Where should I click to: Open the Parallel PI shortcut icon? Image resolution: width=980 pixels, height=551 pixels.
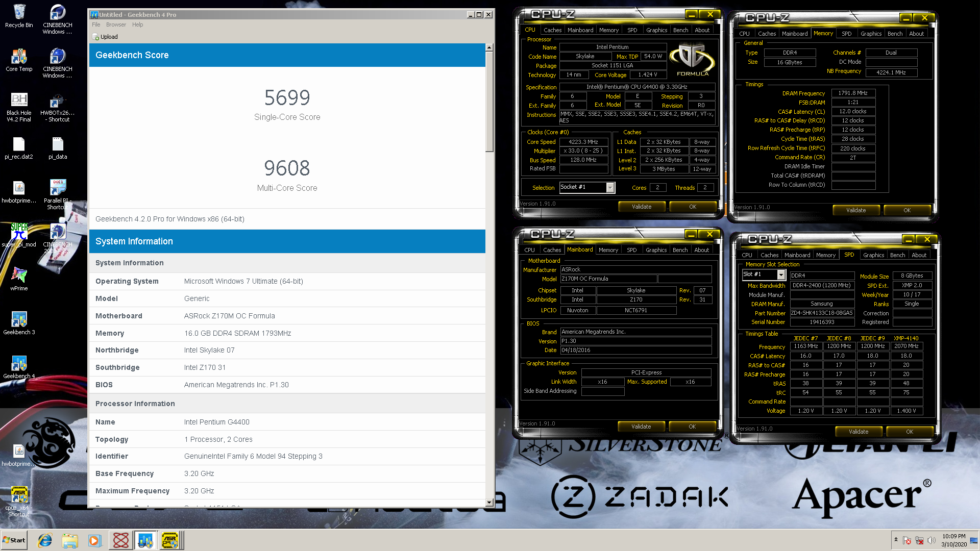coord(58,194)
